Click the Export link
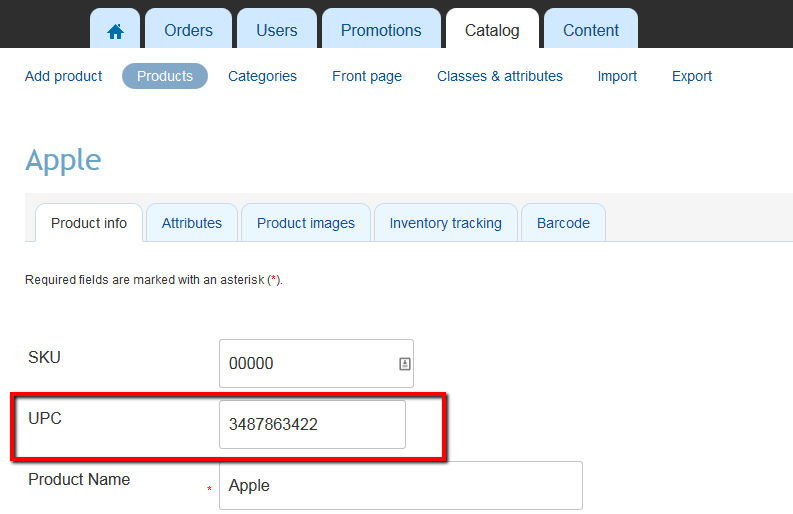The image size is (793, 514). click(x=691, y=76)
